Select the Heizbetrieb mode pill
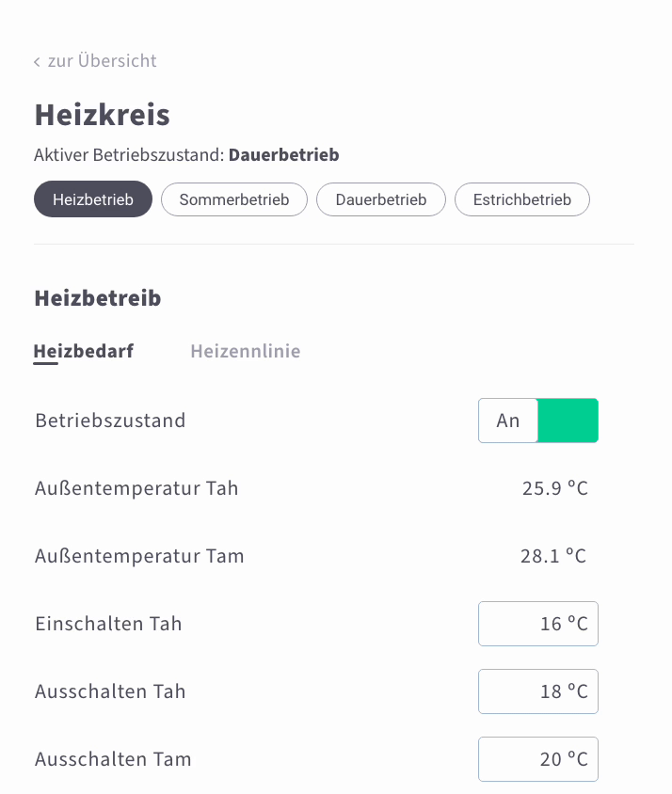This screenshot has height=794, width=672. (x=93, y=199)
